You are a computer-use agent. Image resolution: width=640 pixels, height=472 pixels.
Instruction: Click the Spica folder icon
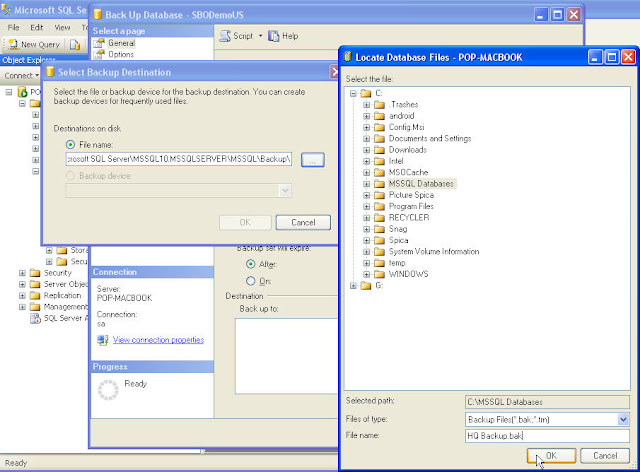(x=380, y=240)
